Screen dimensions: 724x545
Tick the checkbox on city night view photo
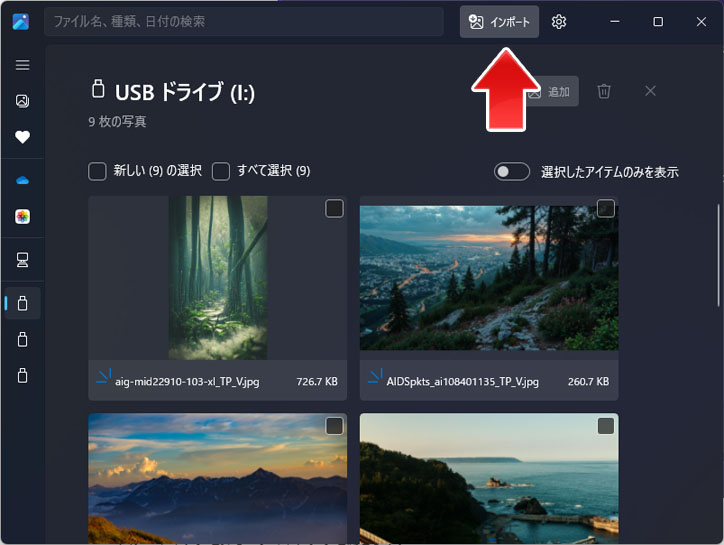tap(605, 208)
